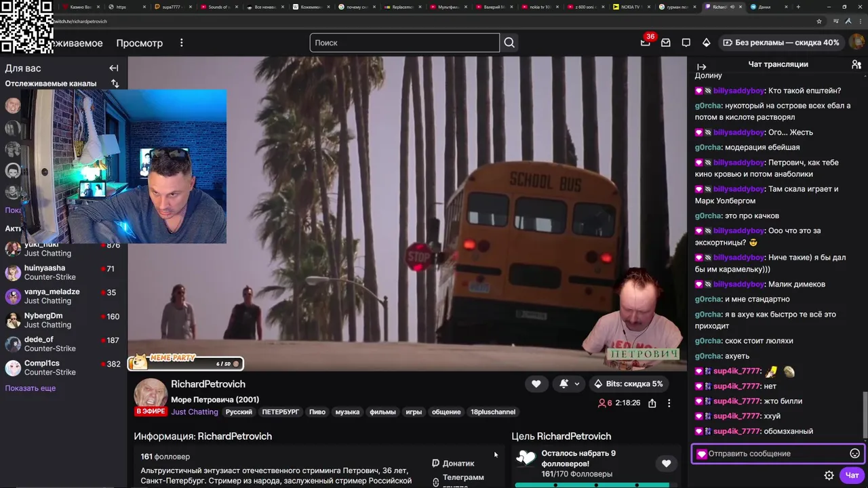Click the chat panel scrollbar
The width and height of the screenshot is (868, 488).
[864, 415]
